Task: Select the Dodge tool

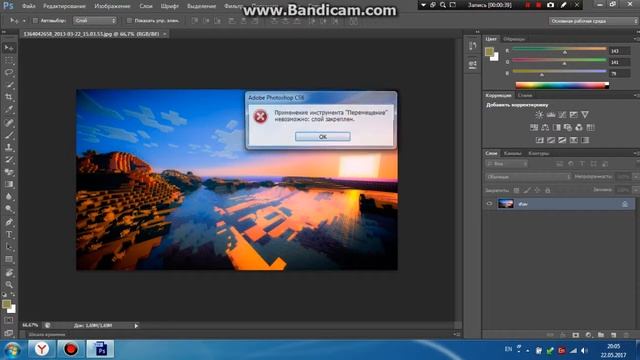Action: click(9, 209)
